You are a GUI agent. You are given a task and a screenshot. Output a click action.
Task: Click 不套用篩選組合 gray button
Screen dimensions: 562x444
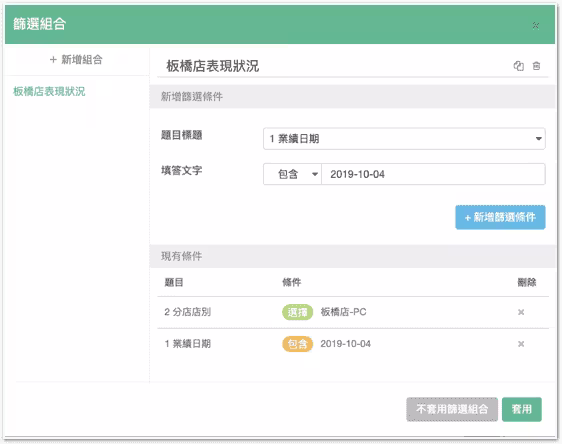452,409
